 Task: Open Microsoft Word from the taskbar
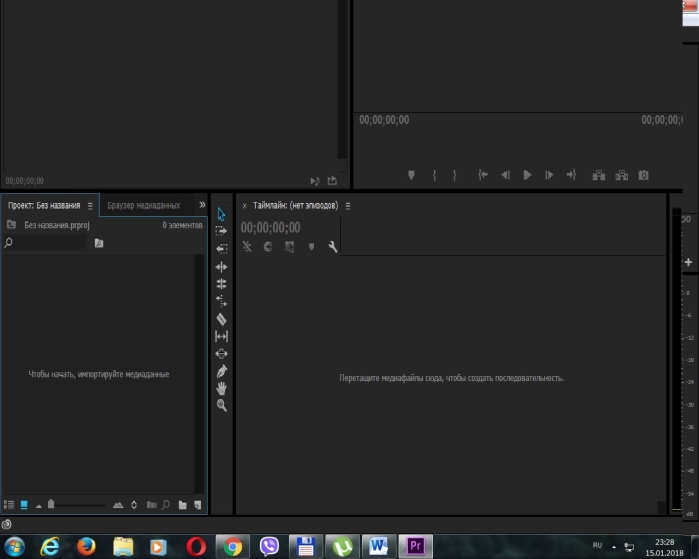click(378, 547)
